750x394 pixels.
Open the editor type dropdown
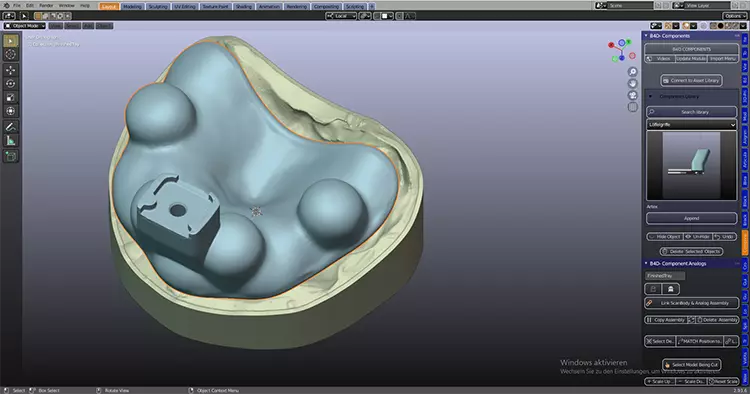click(x=9, y=16)
